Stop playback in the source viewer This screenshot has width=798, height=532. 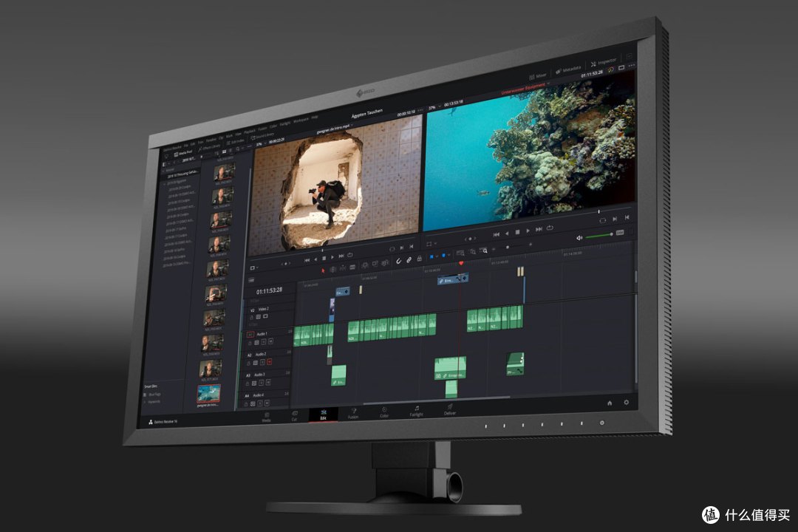[324, 259]
